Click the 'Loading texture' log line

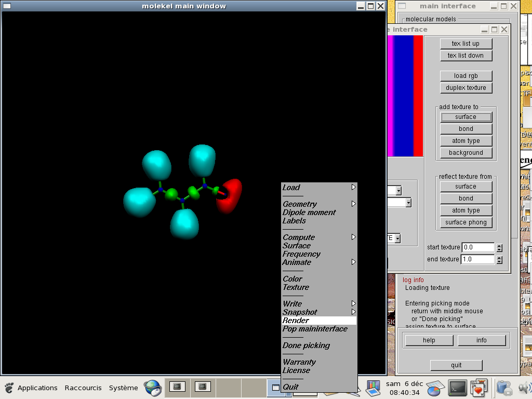click(x=428, y=288)
